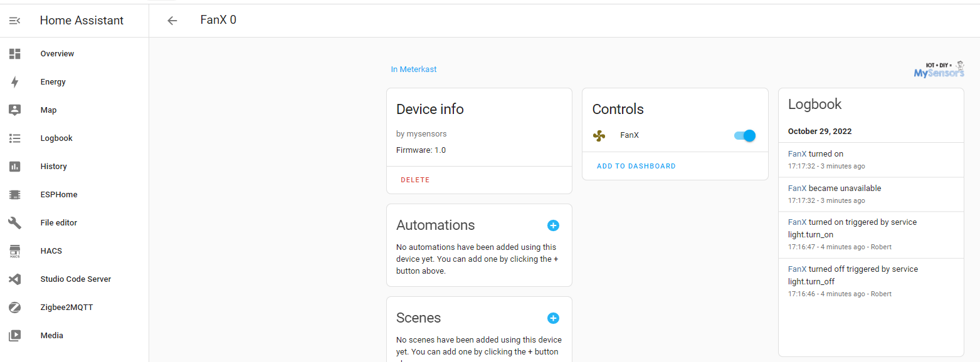Turn off the FanX toggle switch
This screenshot has width=980, height=362.
pos(745,135)
